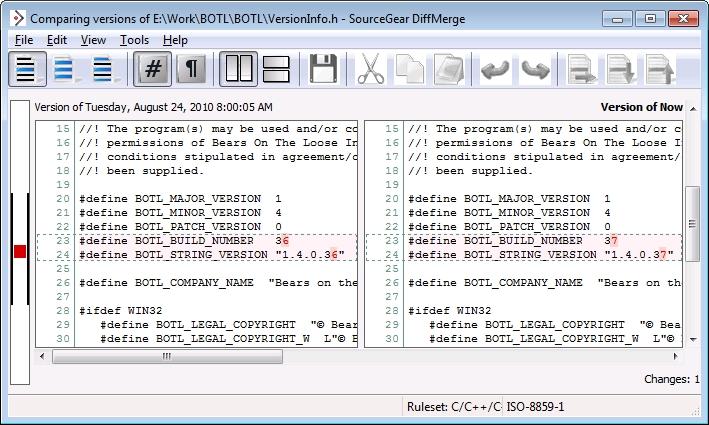This screenshot has width=709, height=425.
Task: Click the "Version of Tuesday, August 24" header
Action: tap(153, 107)
